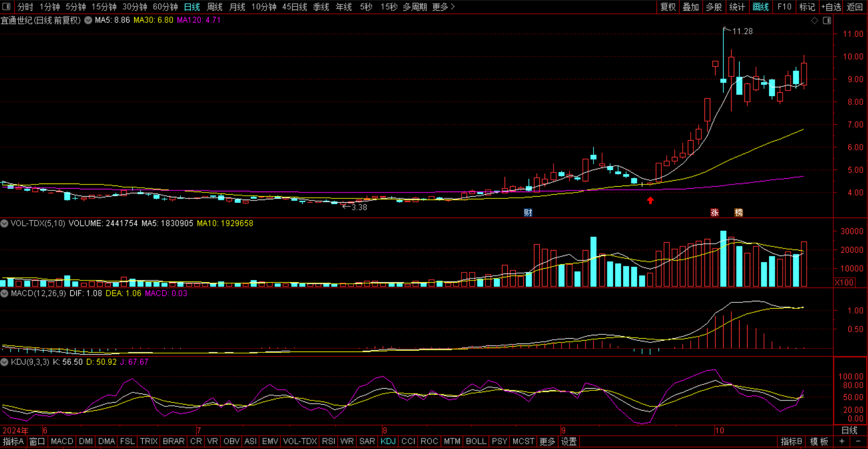Screen dimensions: 868x449
Task: Click the plus zoom-in icon at bottom right
Action: [842, 442]
